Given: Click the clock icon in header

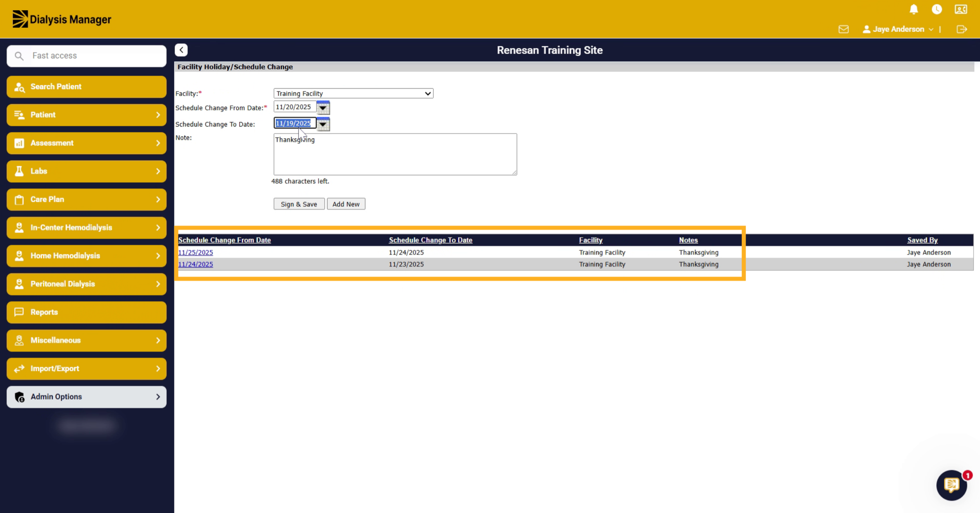Looking at the screenshot, I should [x=937, y=9].
